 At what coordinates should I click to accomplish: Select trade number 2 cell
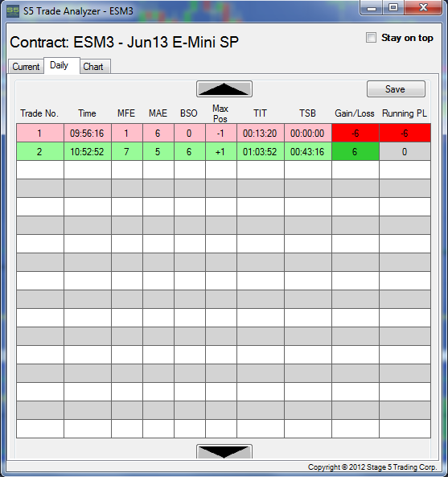(40, 151)
